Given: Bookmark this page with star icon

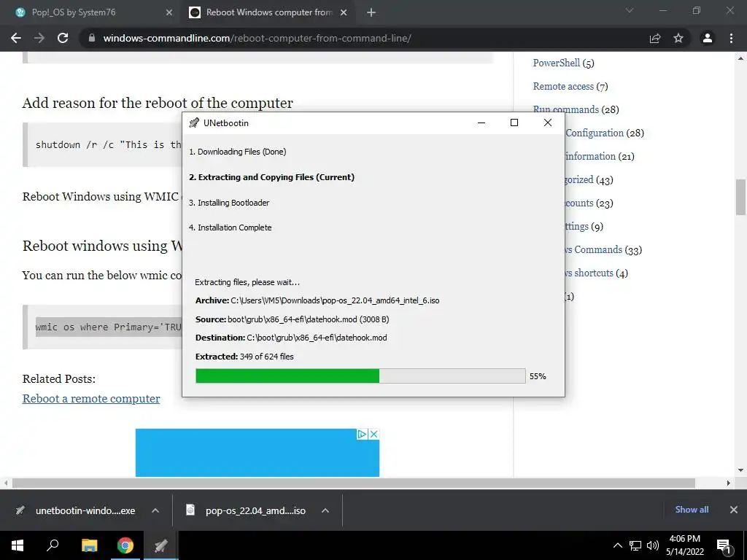Looking at the screenshot, I should point(678,38).
